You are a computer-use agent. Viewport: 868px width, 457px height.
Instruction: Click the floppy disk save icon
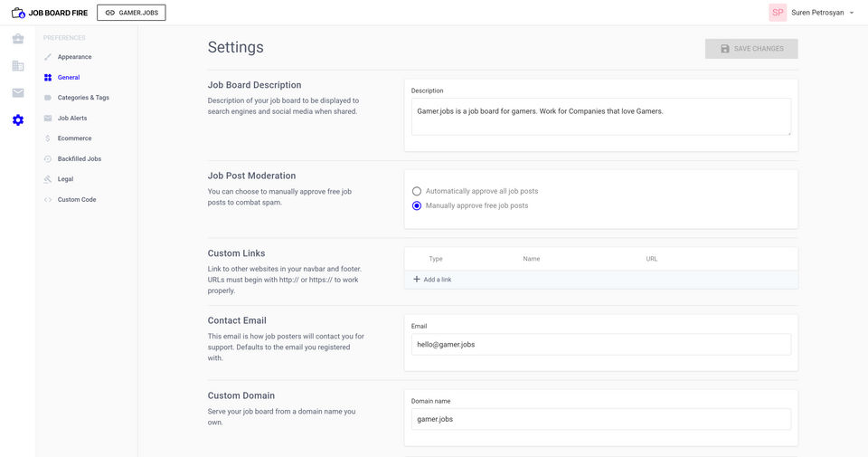(724, 49)
